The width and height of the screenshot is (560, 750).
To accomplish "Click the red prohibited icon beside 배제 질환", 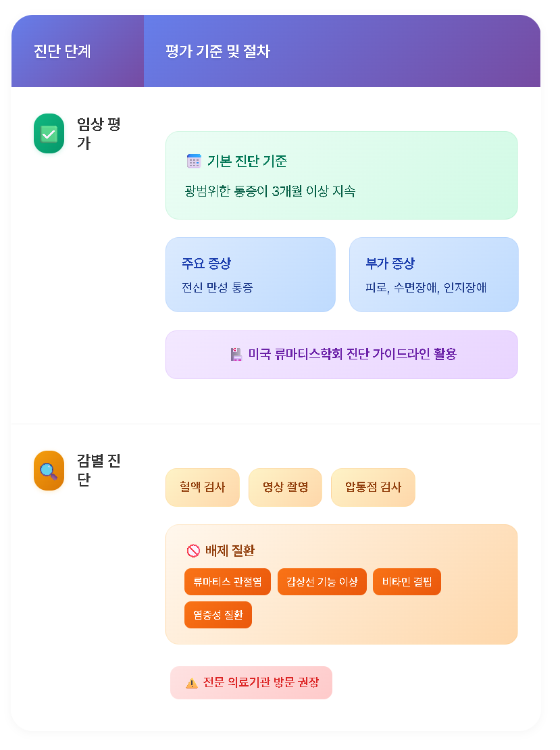I will click(193, 551).
